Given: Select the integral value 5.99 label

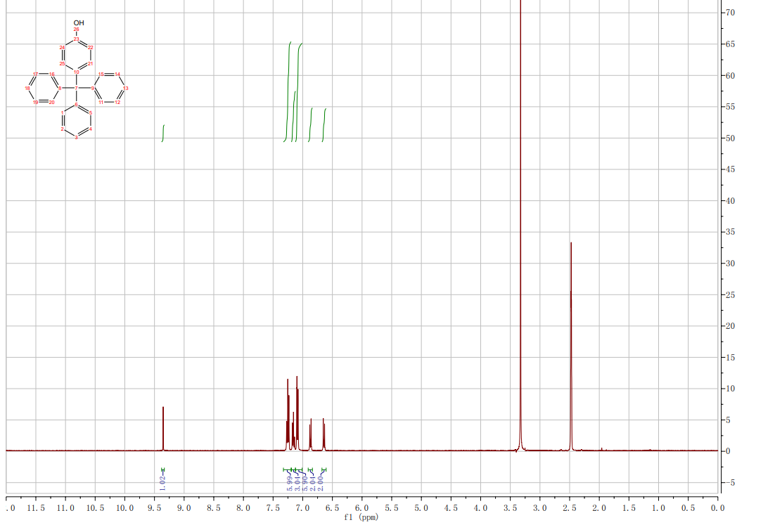Looking at the screenshot, I should [290, 482].
